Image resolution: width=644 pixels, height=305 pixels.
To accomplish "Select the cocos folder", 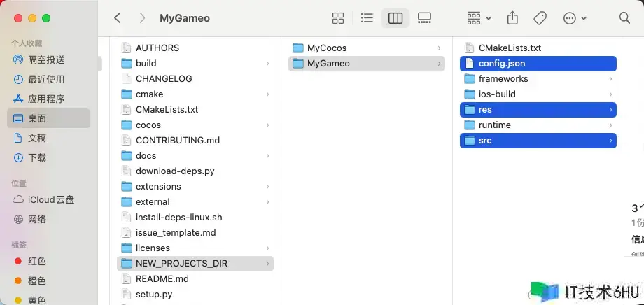I will tap(195, 125).
